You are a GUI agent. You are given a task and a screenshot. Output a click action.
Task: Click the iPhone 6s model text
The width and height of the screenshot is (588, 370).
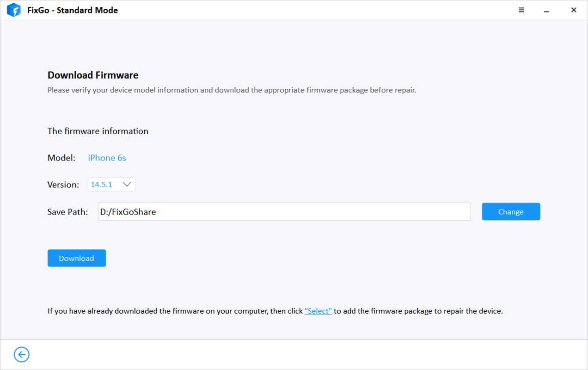107,158
